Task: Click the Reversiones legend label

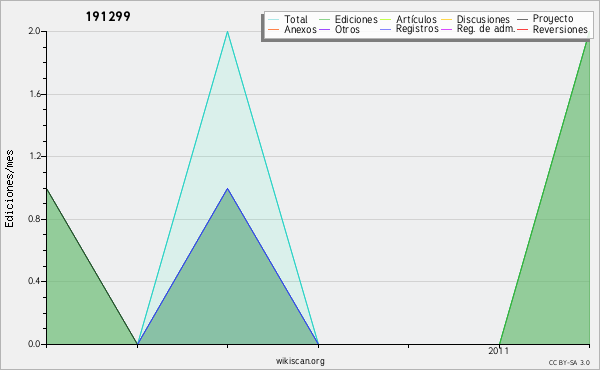Action: pos(560,29)
